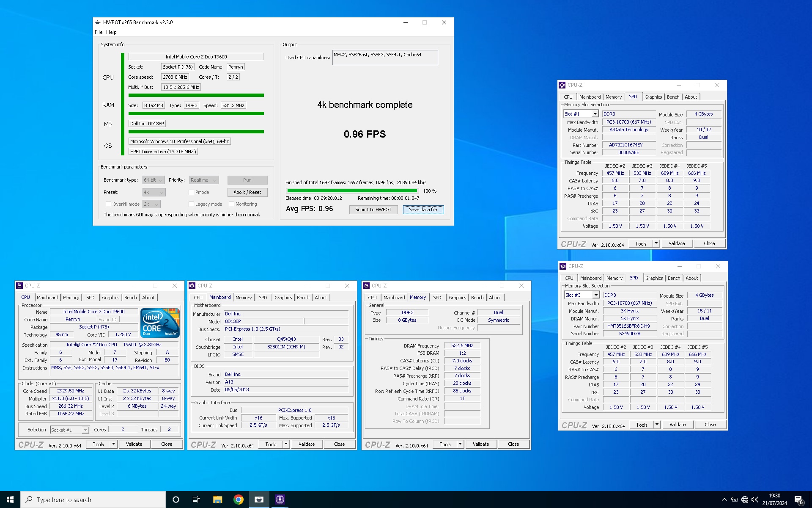Open the Benchmark type 64-bit dropdown
Screen dimensions: 812x508
[154, 180]
